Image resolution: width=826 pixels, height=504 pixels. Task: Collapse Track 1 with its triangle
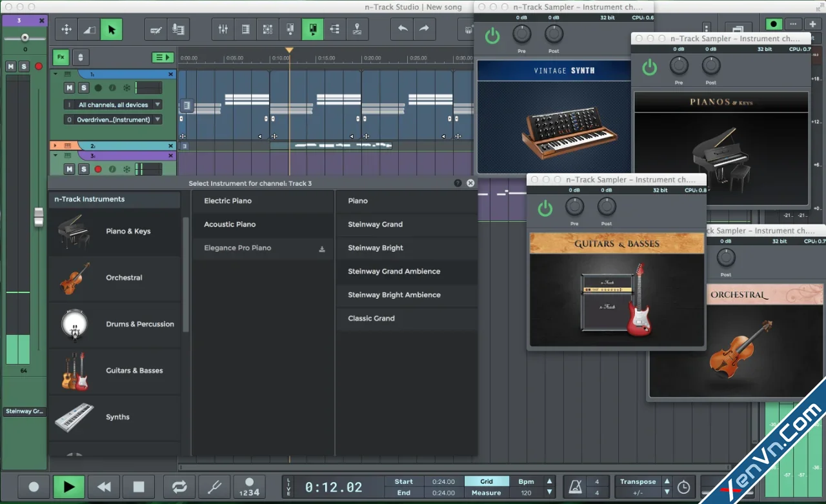(x=55, y=74)
